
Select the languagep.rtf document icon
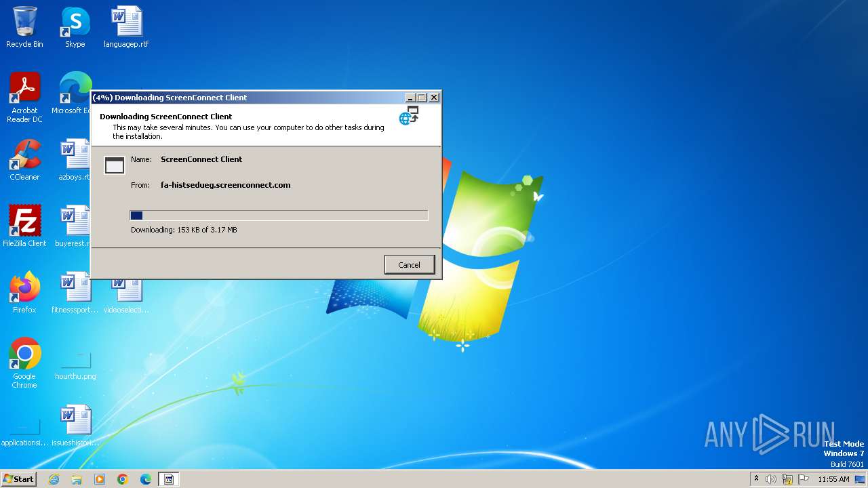pos(126,27)
